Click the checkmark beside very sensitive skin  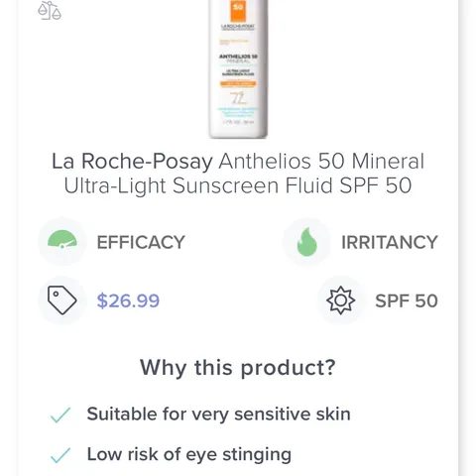click(60, 415)
